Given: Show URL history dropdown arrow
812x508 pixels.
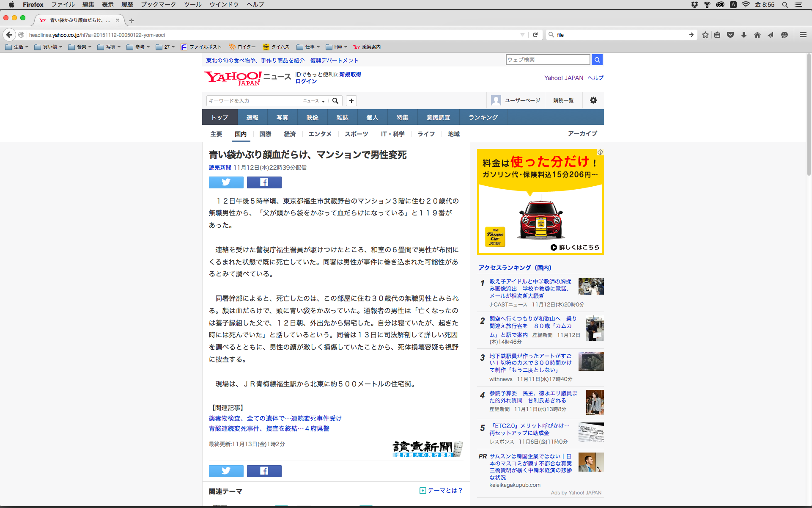Looking at the screenshot, I should (x=522, y=35).
